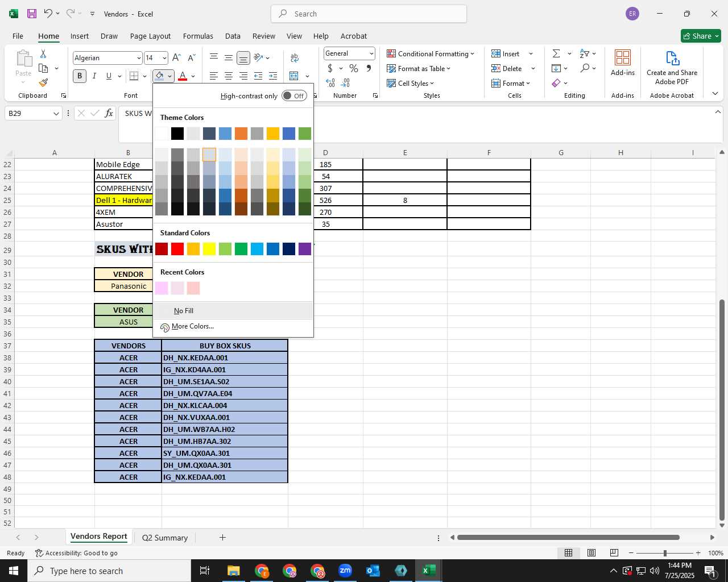Open the Acrobat ribbon tab

tap(354, 36)
